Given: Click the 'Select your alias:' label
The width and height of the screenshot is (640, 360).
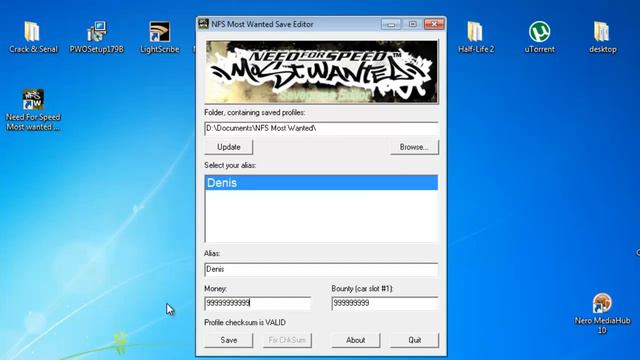Looking at the screenshot, I should [230, 165].
